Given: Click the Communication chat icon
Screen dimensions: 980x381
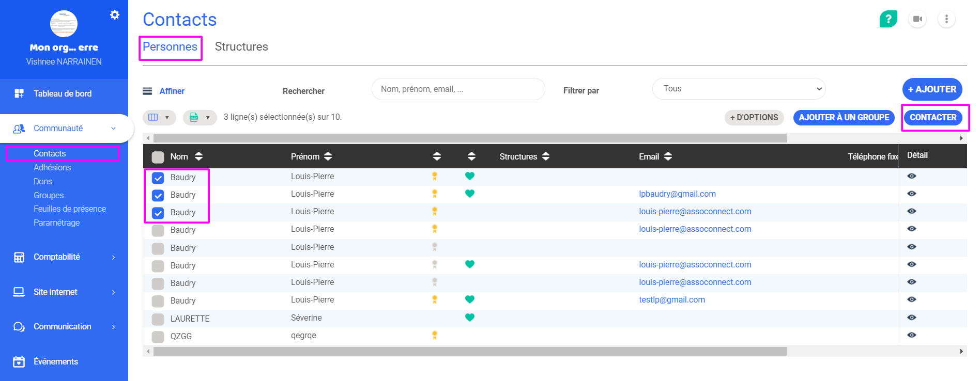Looking at the screenshot, I should pos(19,327).
